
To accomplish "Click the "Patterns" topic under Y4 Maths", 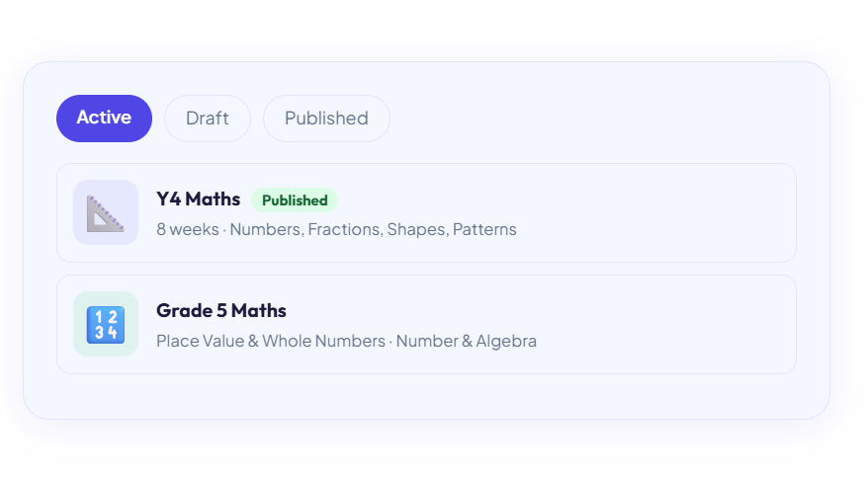I will pos(484,230).
